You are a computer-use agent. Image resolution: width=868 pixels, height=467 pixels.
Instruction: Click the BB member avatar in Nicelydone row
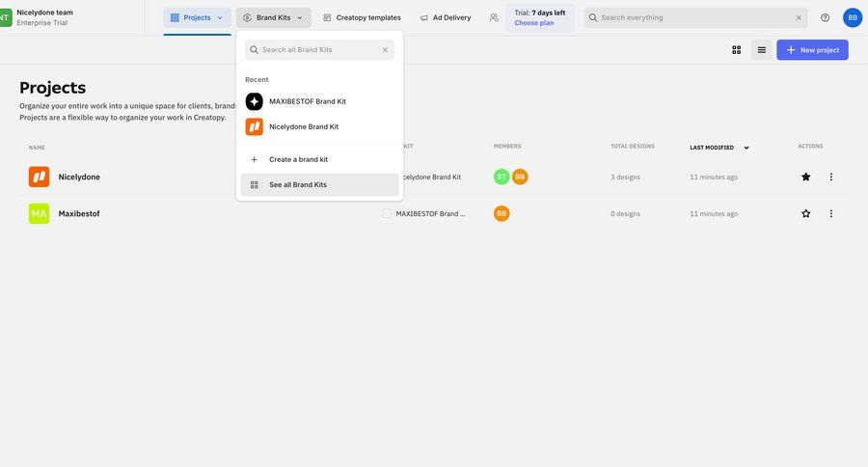point(520,177)
